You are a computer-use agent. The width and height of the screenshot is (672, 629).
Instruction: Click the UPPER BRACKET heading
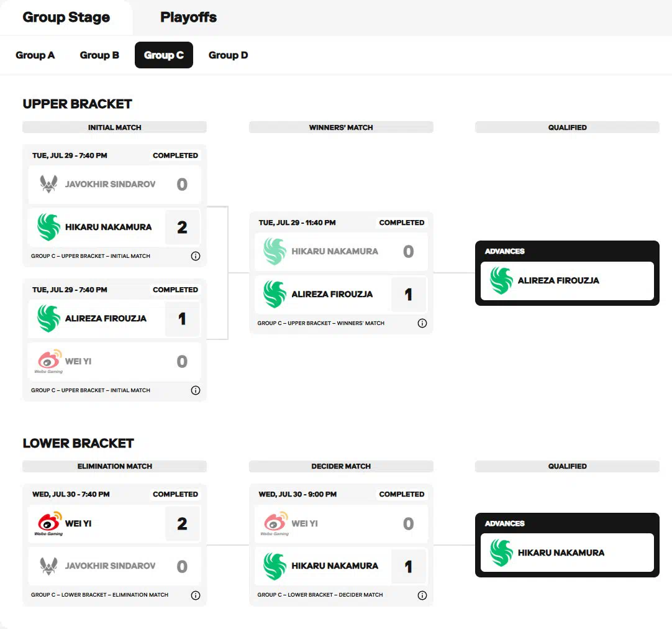pos(77,104)
